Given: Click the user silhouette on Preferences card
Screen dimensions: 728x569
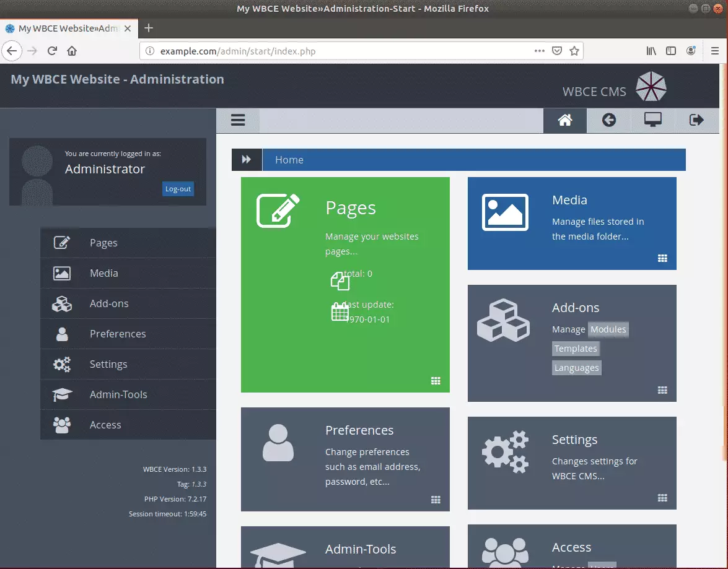Looking at the screenshot, I should click(x=278, y=443).
